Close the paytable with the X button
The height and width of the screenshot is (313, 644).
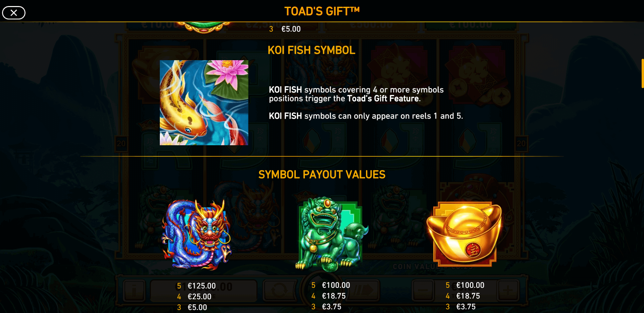pyautogui.click(x=14, y=13)
